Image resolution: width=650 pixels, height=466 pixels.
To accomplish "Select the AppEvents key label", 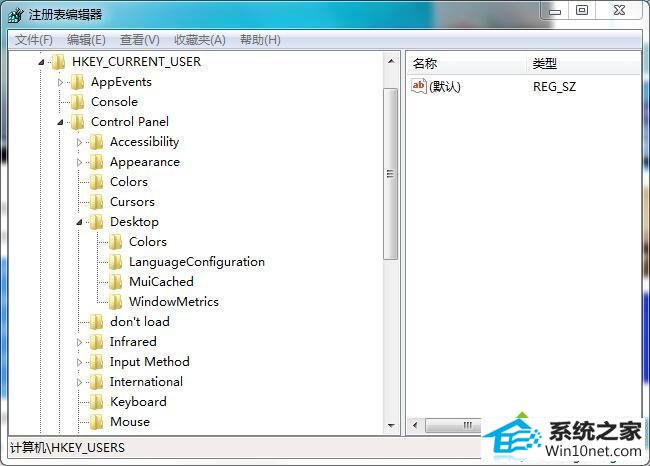I will pyautogui.click(x=121, y=82).
